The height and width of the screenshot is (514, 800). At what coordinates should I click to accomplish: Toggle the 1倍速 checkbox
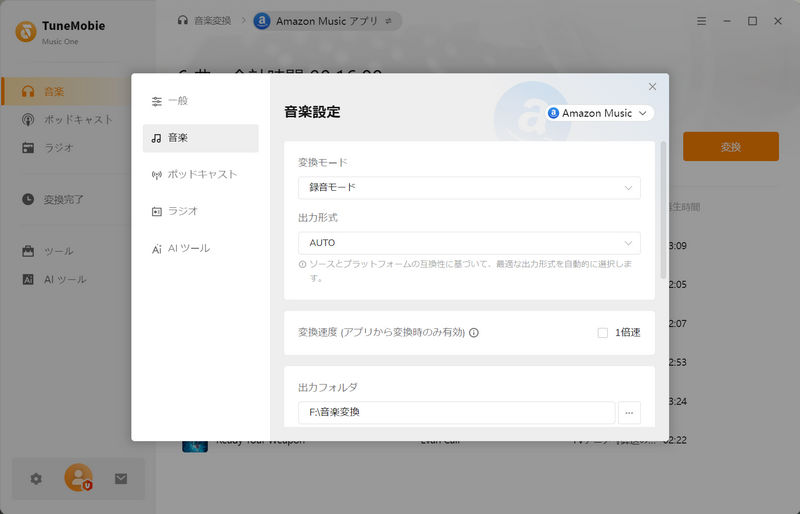point(603,333)
